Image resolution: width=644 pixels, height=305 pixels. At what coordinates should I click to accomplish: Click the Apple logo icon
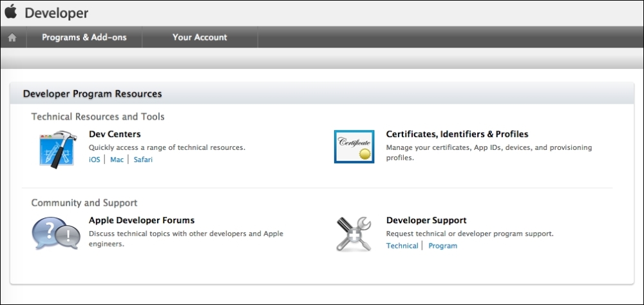click(11, 12)
